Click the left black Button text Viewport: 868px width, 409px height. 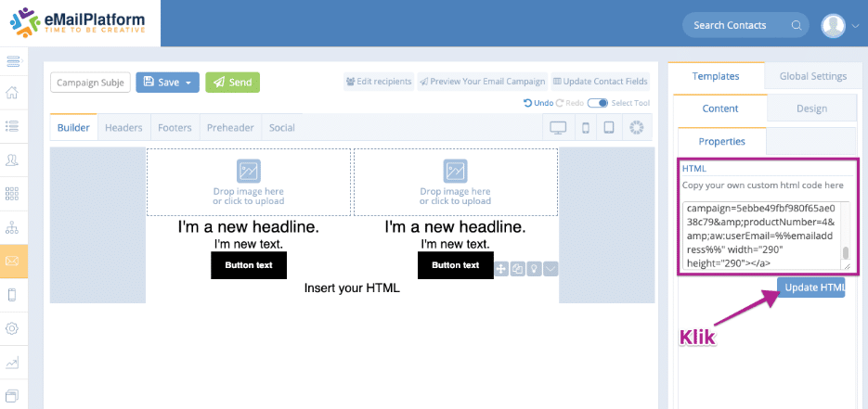tap(249, 265)
